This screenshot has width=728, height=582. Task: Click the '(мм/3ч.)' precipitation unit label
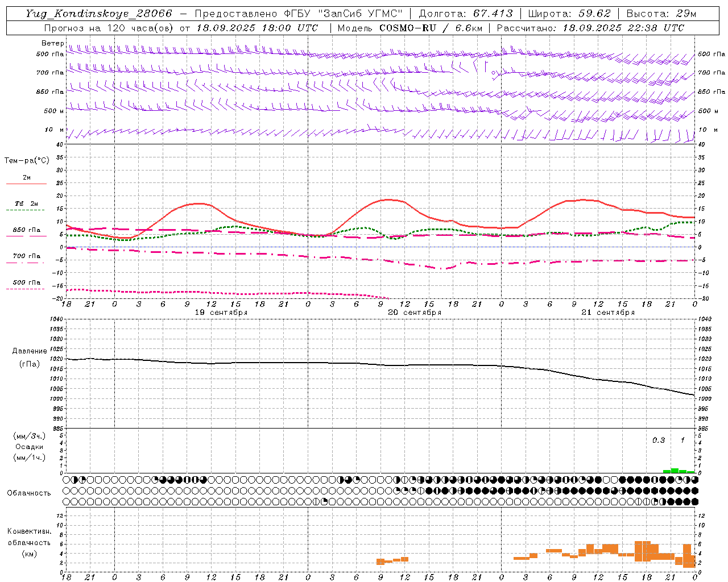point(30,436)
